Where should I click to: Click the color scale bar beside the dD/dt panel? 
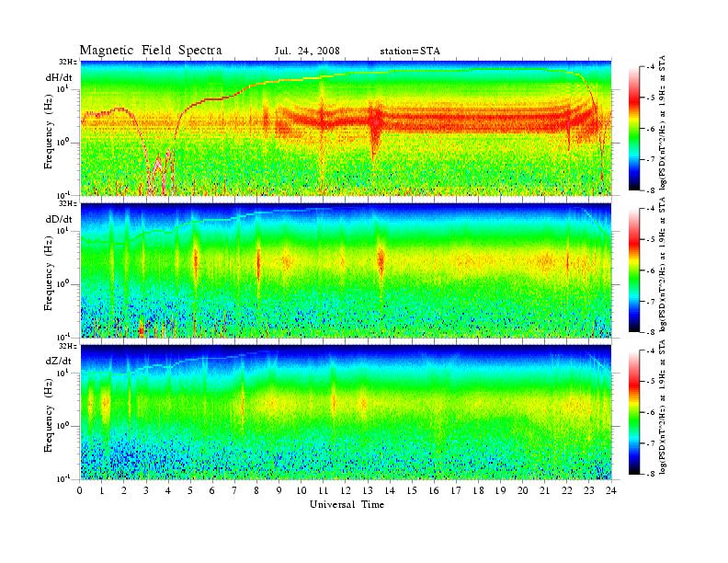[633, 270]
